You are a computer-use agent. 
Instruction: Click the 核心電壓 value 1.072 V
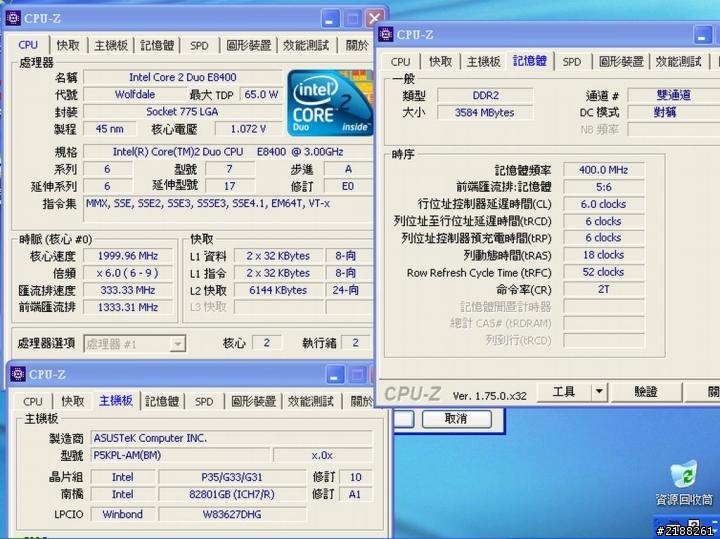(x=248, y=129)
